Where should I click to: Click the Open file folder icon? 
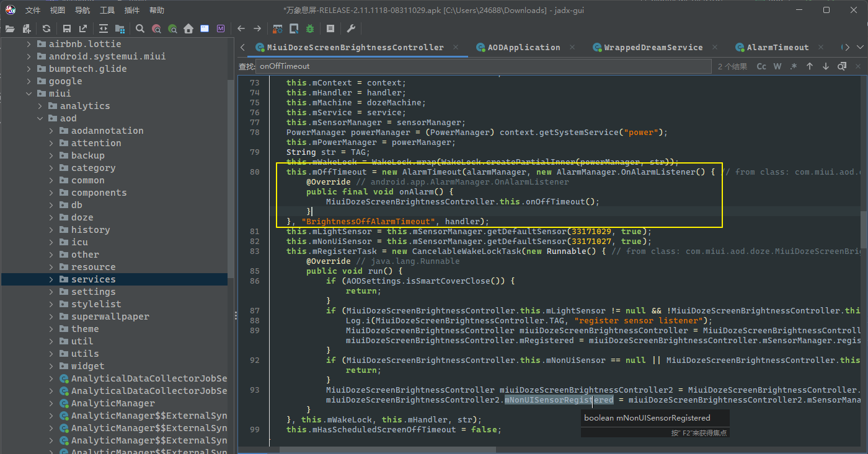[10, 28]
